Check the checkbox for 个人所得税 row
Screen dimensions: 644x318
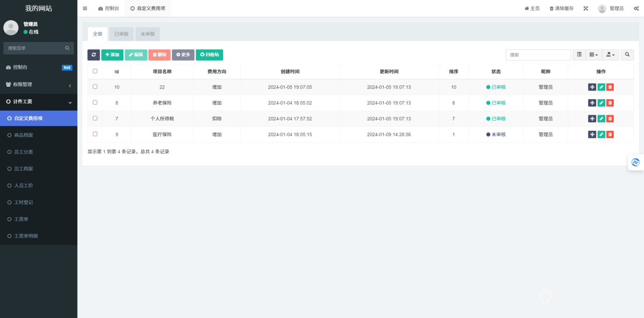(95, 118)
